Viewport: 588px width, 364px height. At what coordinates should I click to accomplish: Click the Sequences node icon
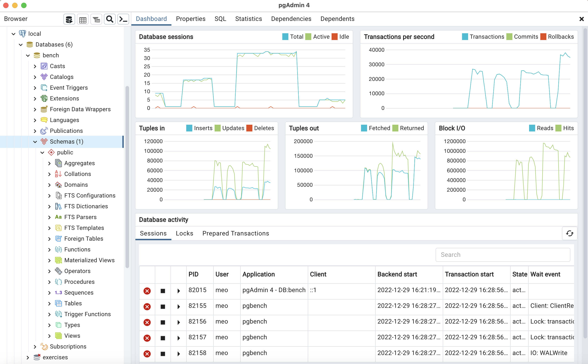[x=58, y=293]
